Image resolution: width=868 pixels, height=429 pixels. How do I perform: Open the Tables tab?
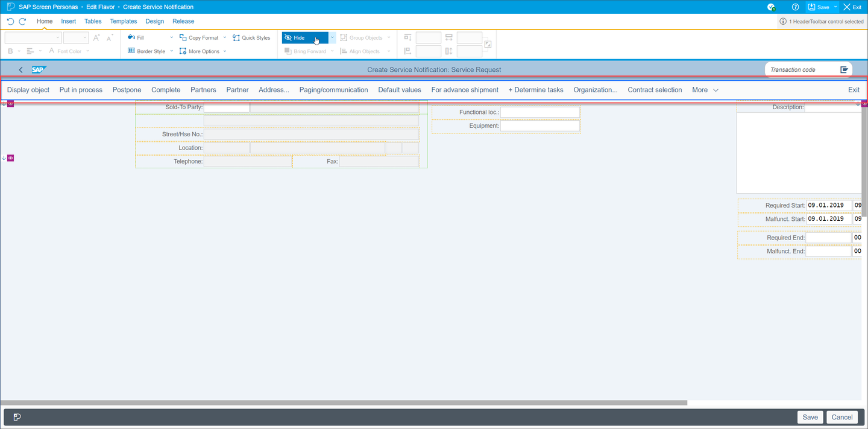coord(93,21)
